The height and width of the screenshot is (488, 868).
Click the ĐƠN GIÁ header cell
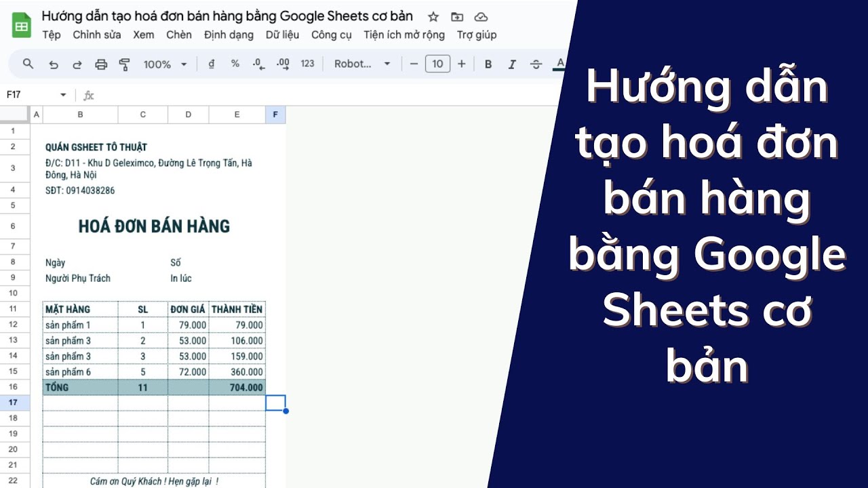point(189,309)
